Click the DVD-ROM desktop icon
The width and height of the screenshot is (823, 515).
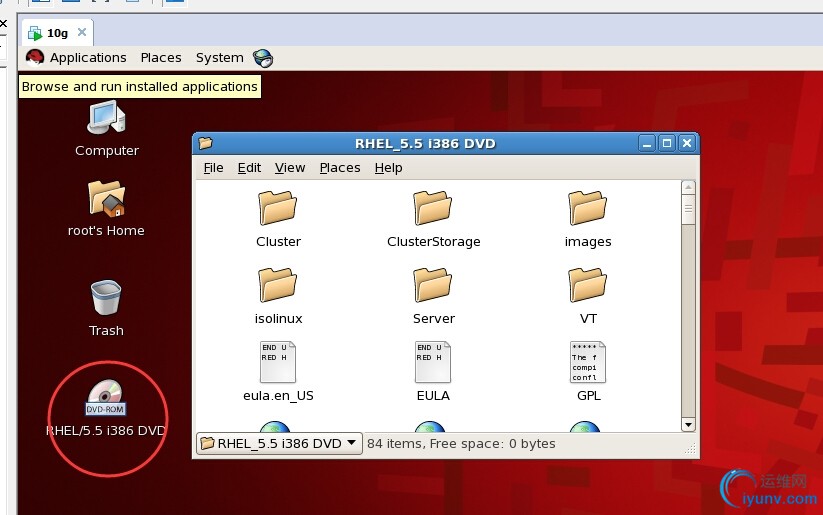click(105, 397)
